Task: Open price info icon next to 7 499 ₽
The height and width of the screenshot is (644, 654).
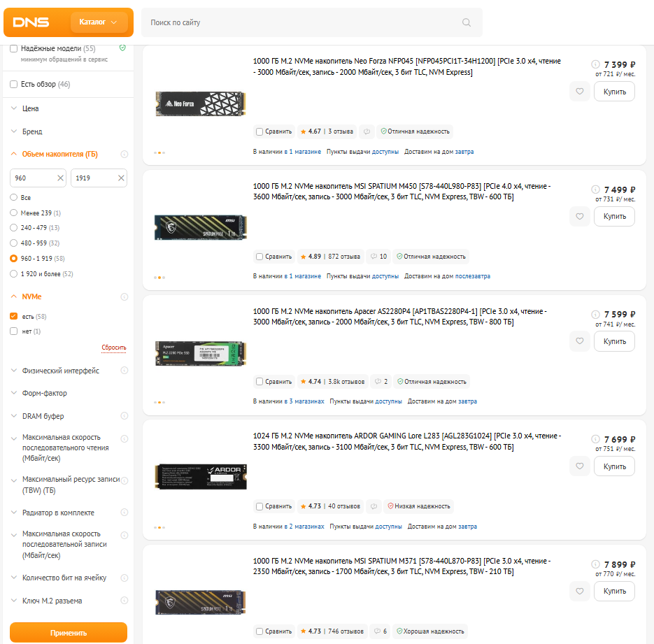Action: tap(596, 189)
